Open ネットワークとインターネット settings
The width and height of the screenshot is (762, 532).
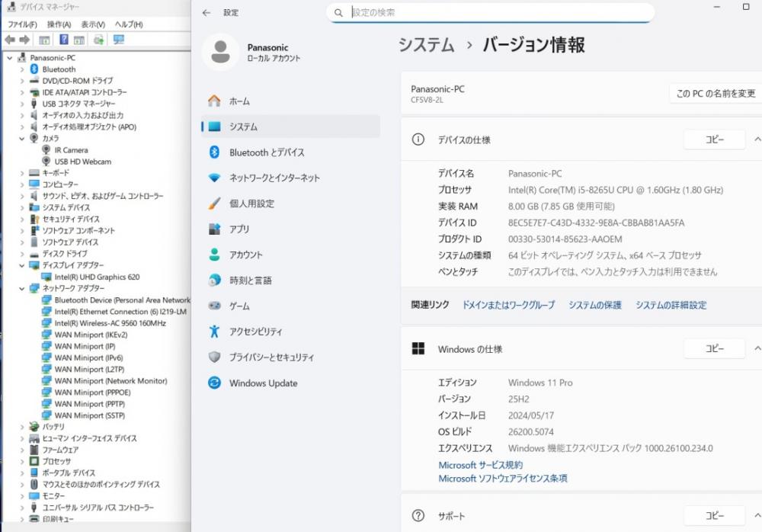tap(290, 178)
